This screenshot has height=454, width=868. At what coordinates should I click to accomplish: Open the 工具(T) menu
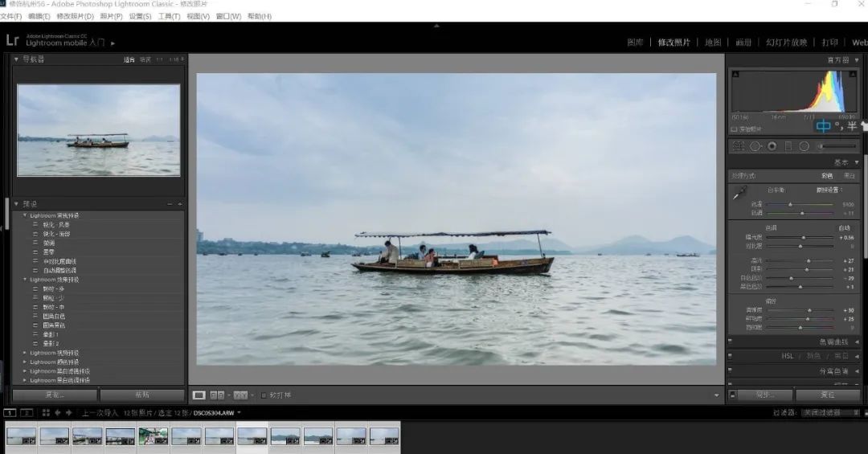[x=170, y=16]
